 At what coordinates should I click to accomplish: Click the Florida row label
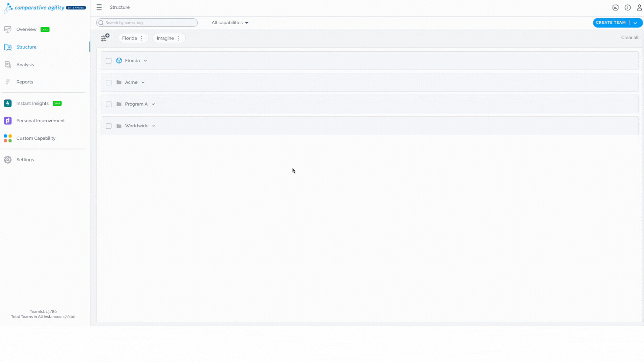tap(132, 61)
